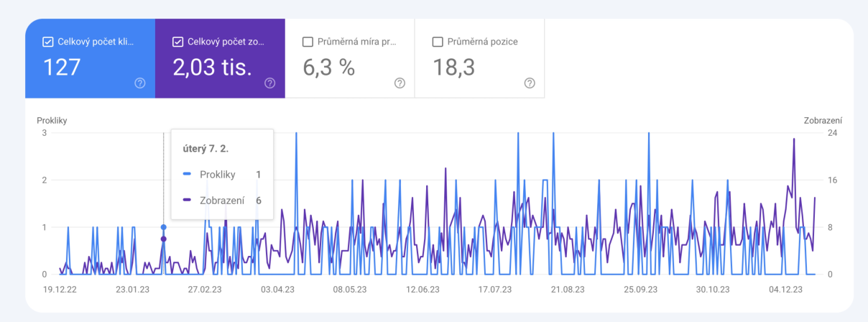The image size is (868, 322).
Task: Click the Prokliky row in tooltip
Action: click(222, 175)
